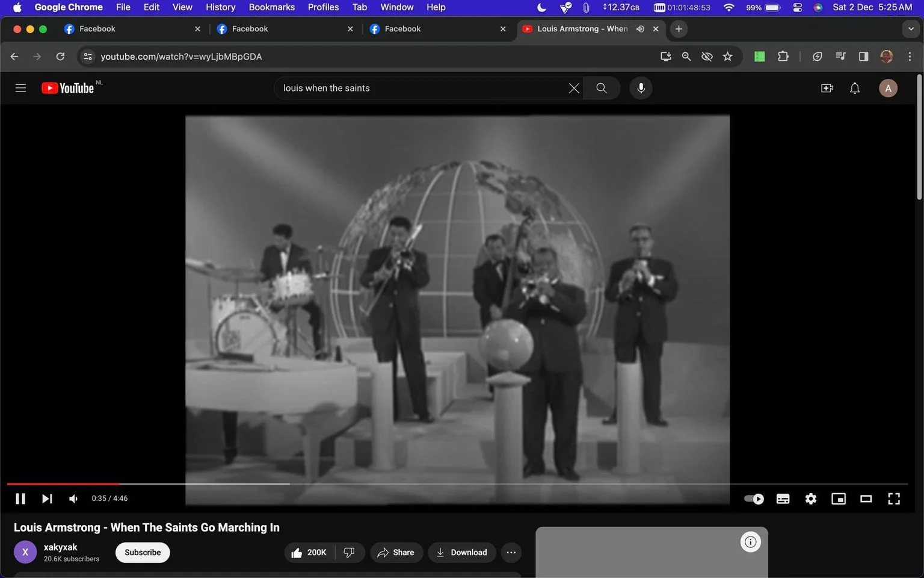Viewport: 924px width, 578px height.
Task: Download the video
Action: click(x=461, y=553)
